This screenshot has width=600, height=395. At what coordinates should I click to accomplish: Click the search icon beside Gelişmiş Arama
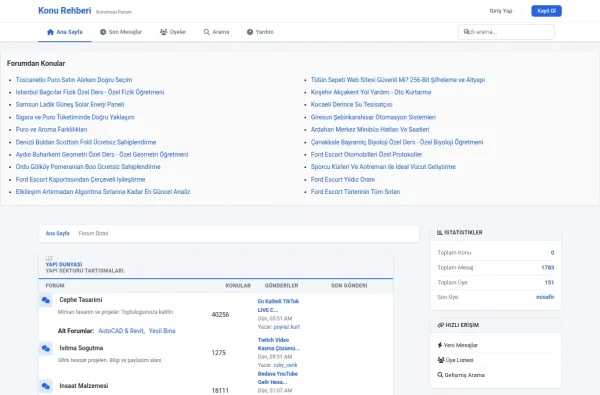point(440,375)
